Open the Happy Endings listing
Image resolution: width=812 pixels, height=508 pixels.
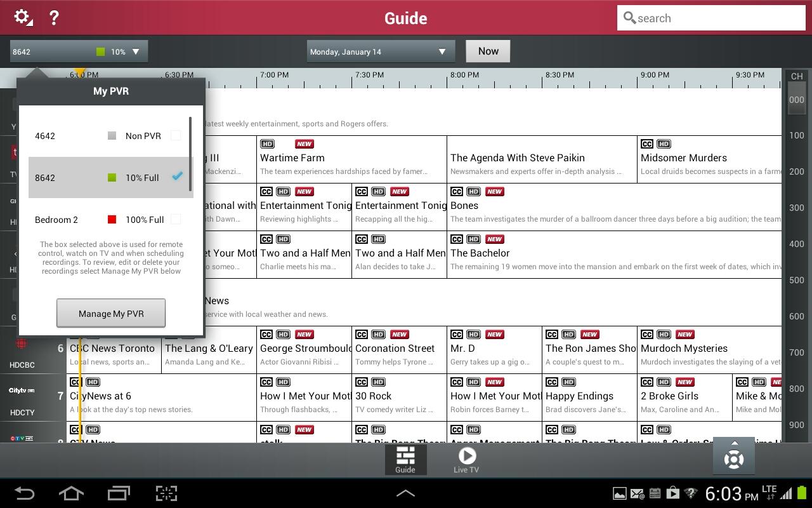590,398
